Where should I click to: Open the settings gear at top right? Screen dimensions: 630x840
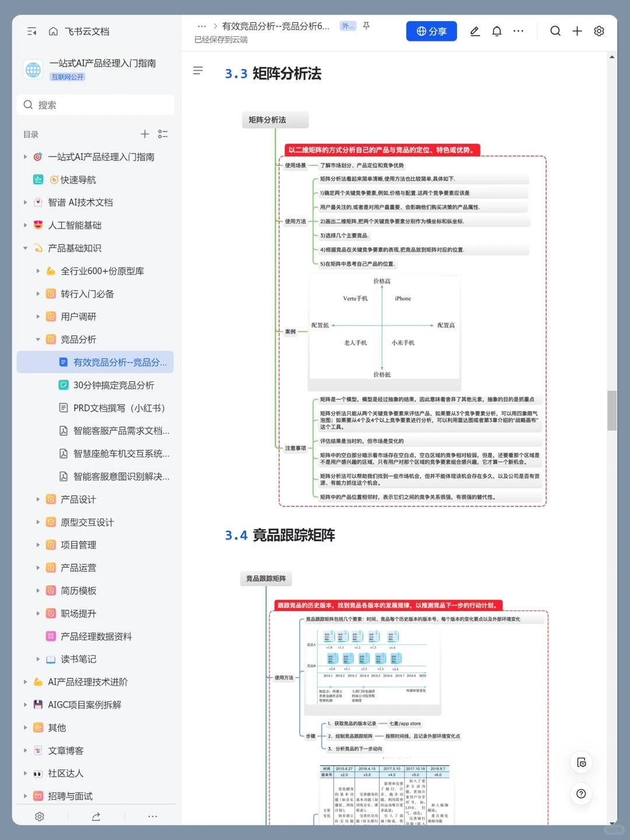pyautogui.click(x=599, y=32)
